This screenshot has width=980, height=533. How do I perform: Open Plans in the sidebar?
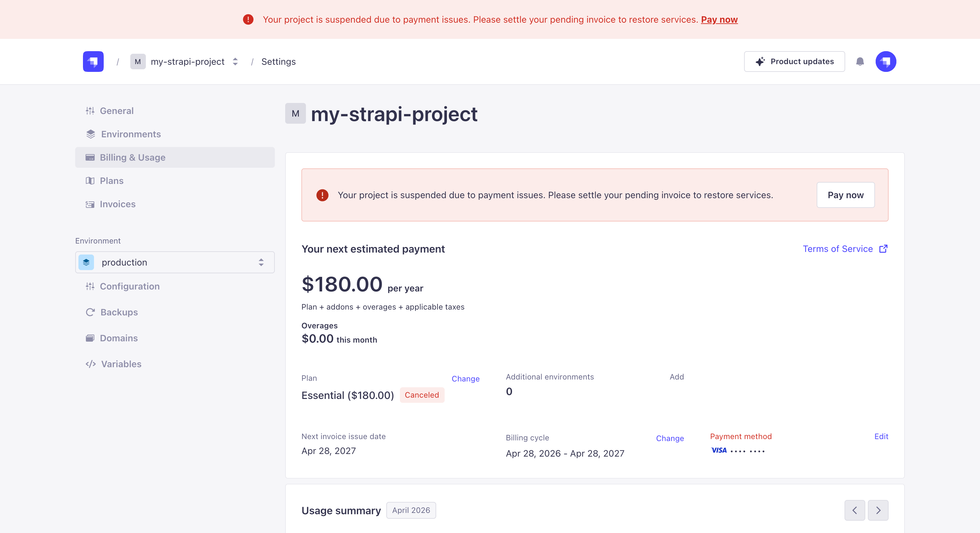coord(111,181)
